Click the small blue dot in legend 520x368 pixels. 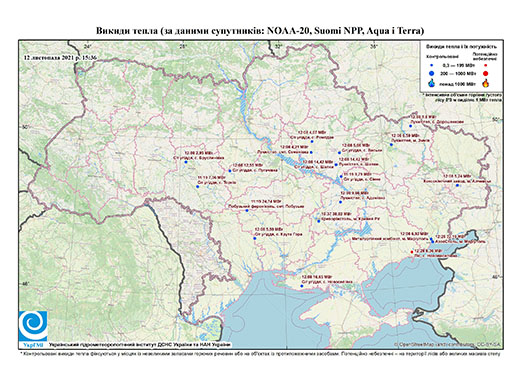point(432,65)
